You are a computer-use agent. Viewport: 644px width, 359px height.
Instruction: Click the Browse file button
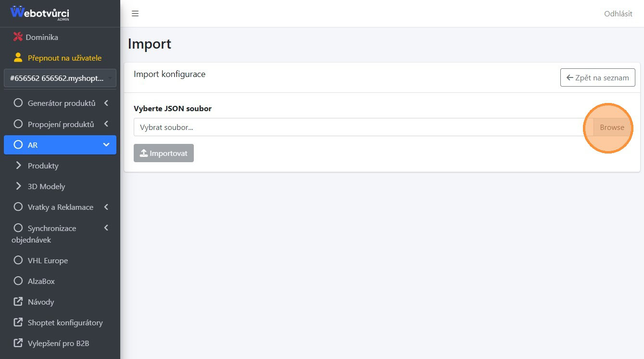(x=612, y=127)
